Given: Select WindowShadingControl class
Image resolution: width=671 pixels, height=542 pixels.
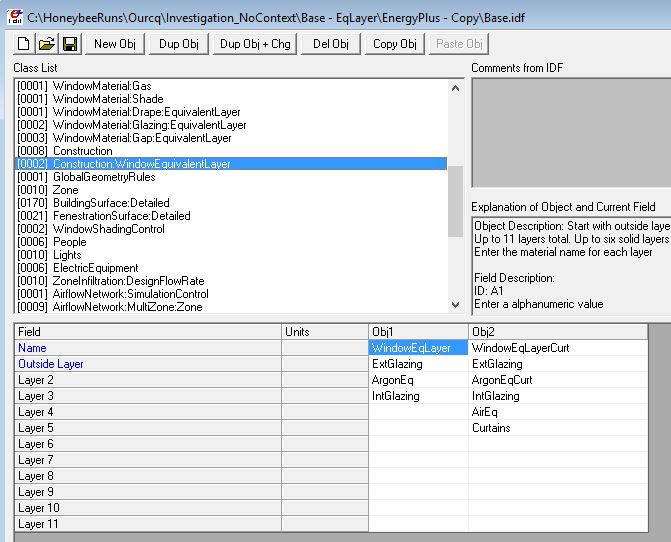Looking at the screenshot, I should (x=231, y=229).
